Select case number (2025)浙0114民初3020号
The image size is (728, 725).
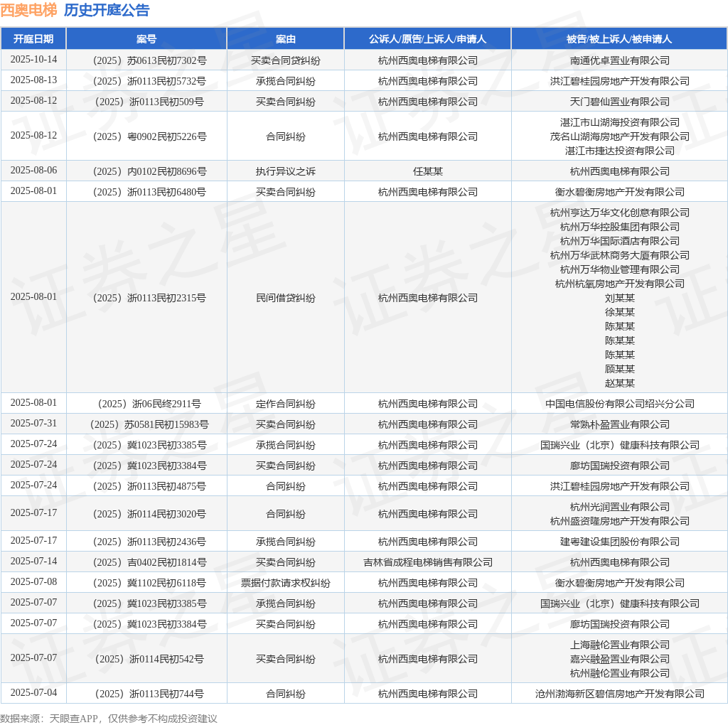tap(149, 514)
